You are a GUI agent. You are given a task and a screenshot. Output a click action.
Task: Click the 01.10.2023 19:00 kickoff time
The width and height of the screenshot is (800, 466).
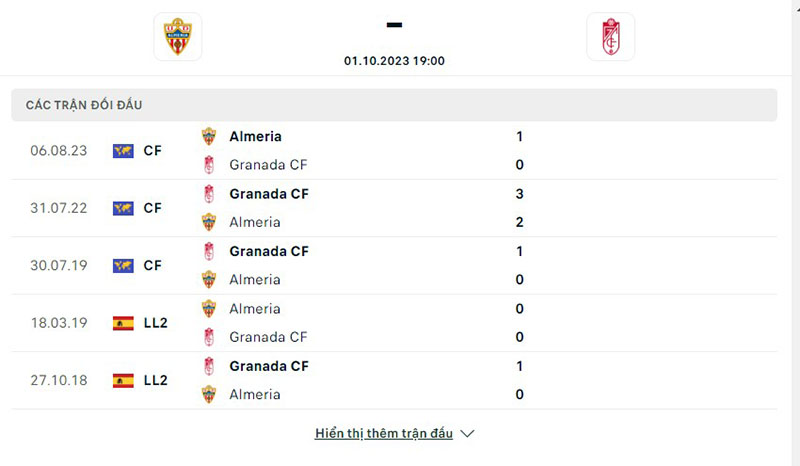coord(394,60)
